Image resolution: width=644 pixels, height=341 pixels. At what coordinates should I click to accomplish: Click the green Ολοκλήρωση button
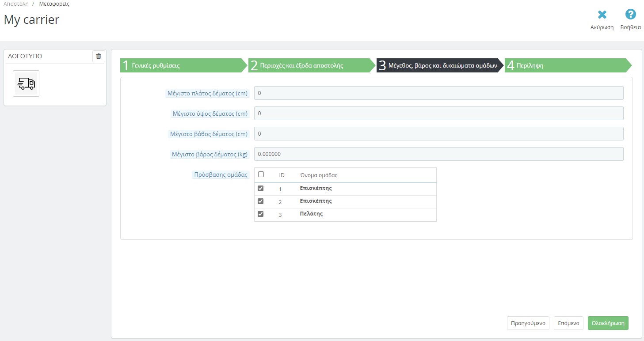click(x=608, y=323)
